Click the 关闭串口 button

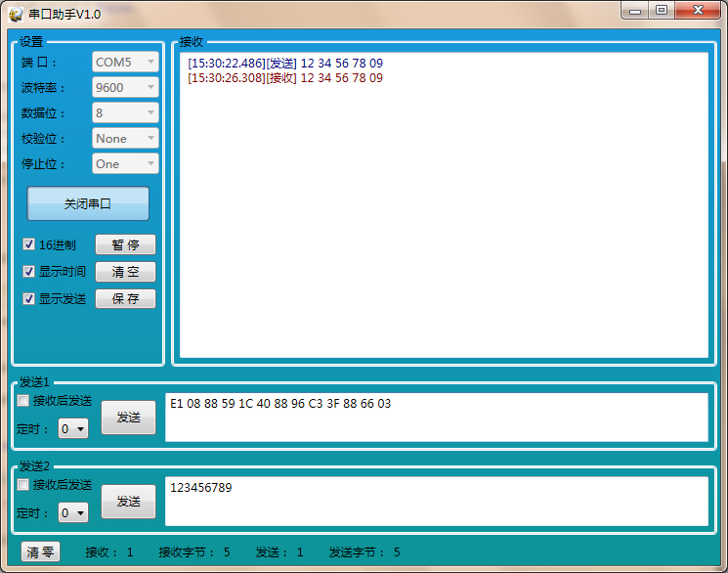pos(88,203)
